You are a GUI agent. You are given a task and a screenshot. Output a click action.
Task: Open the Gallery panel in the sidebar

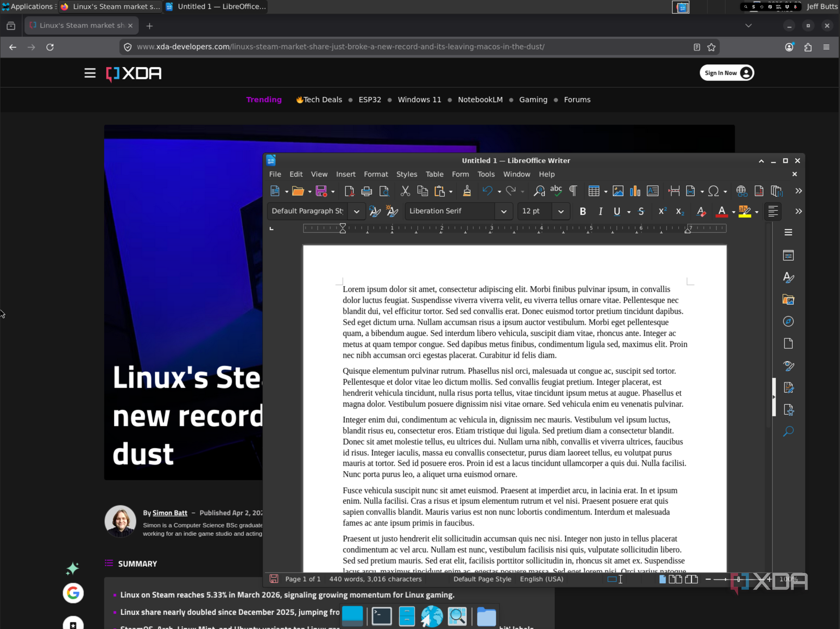click(788, 299)
